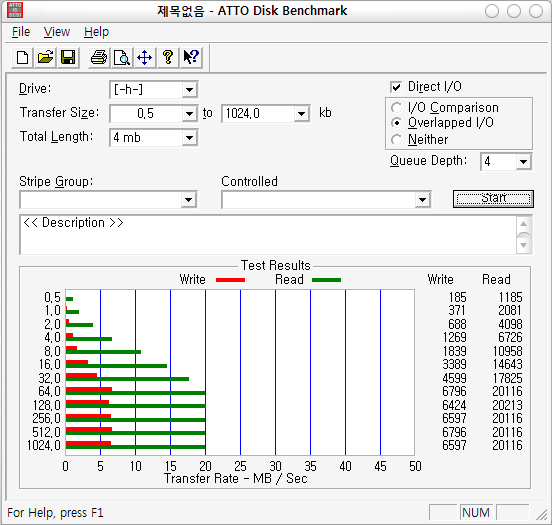Viewport: 552px width, 525px height.
Task: Open the Transfer Size end dropdown 1024.0
Action: click(301, 114)
